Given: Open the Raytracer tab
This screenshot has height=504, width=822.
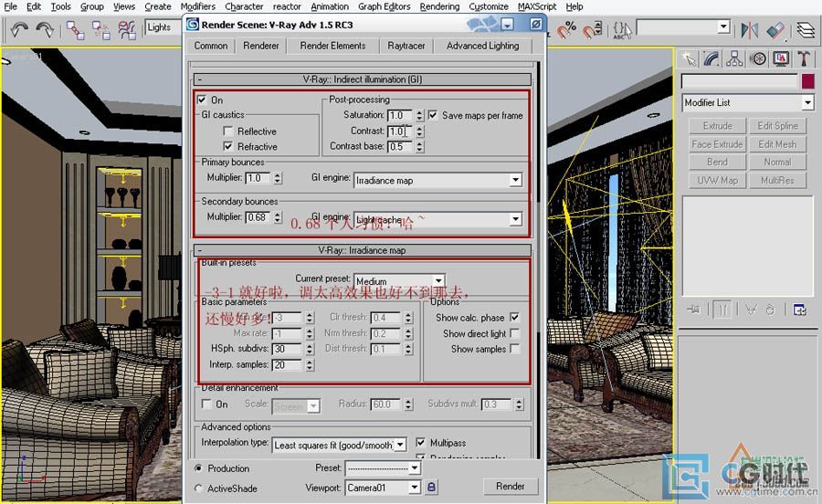Looking at the screenshot, I should click(x=406, y=46).
